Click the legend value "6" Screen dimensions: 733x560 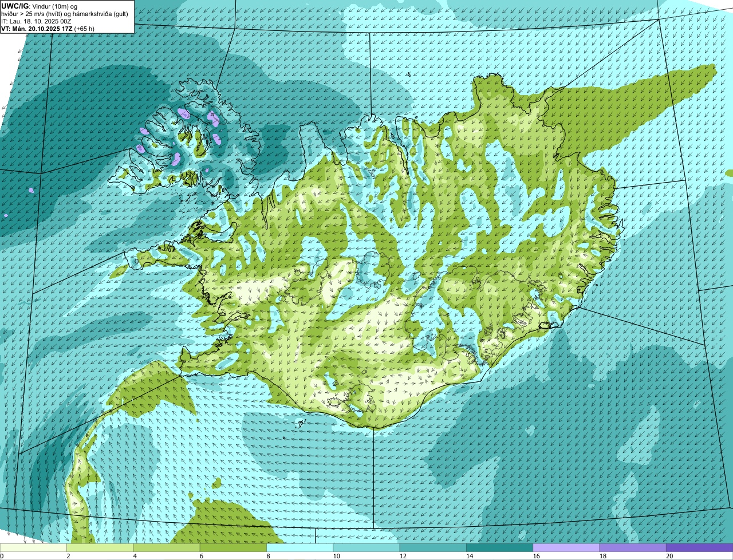point(201,556)
